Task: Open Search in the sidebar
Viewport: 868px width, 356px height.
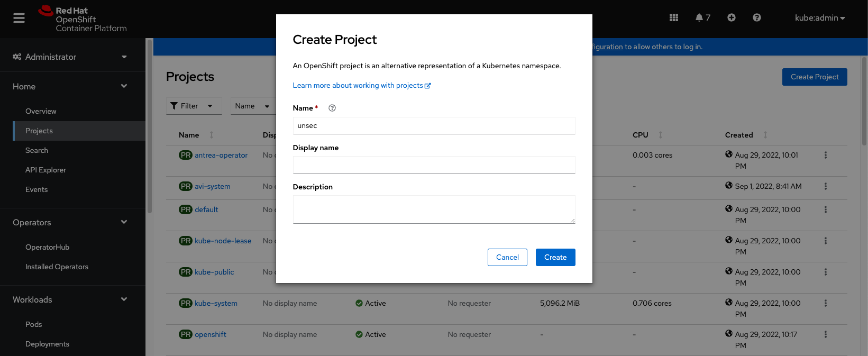Action: pyautogui.click(x=36, y=150)
